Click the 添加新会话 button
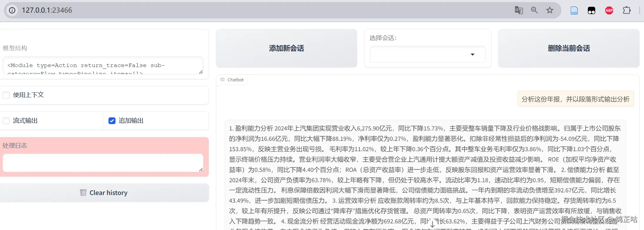Viewport: 644px width, 230px height. pyautogui.click(x=287, y=48)
